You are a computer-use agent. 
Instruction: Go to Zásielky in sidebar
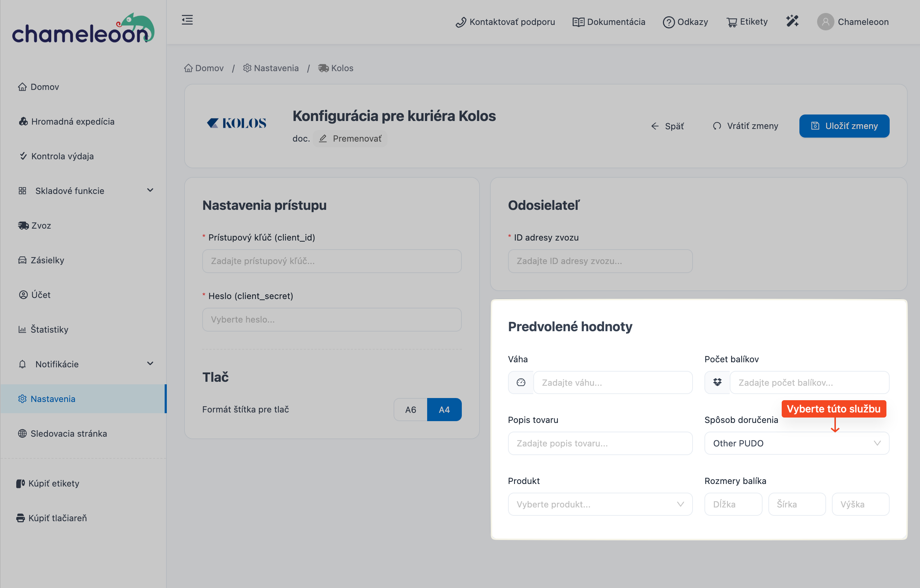coord(47,260)
